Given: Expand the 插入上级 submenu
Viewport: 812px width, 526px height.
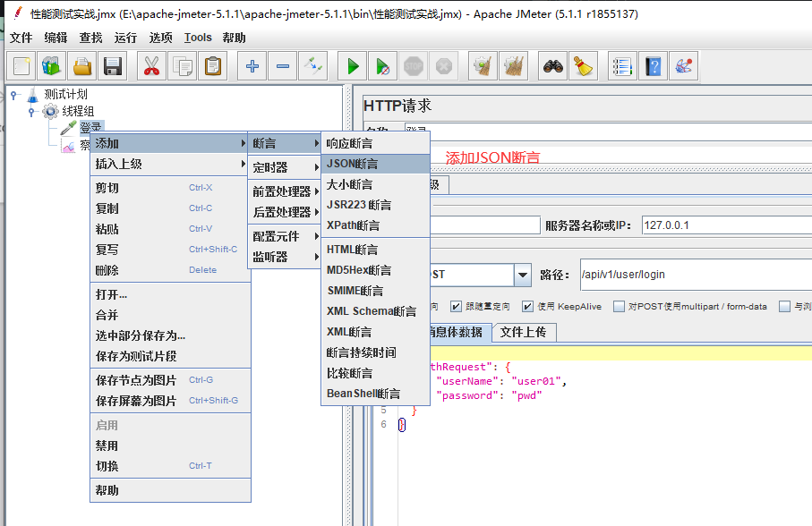Looking at the screenshot, I should (x=170, y=164).
